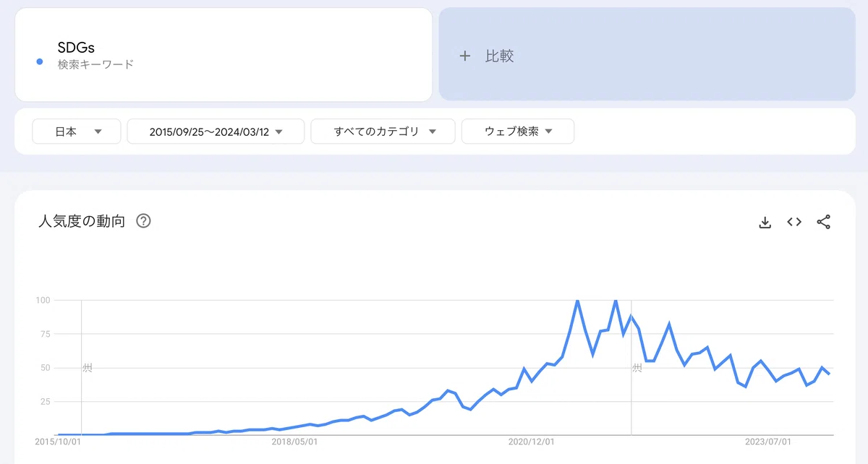The image size is (868, 464).
Task: Click the 比較 text to add a comparison
Action: pos(499,56)
